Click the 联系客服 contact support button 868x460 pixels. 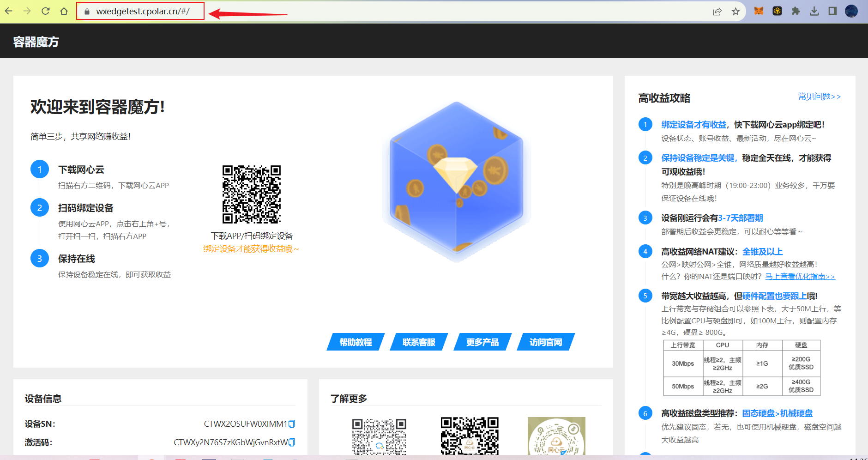pos(419,342)
